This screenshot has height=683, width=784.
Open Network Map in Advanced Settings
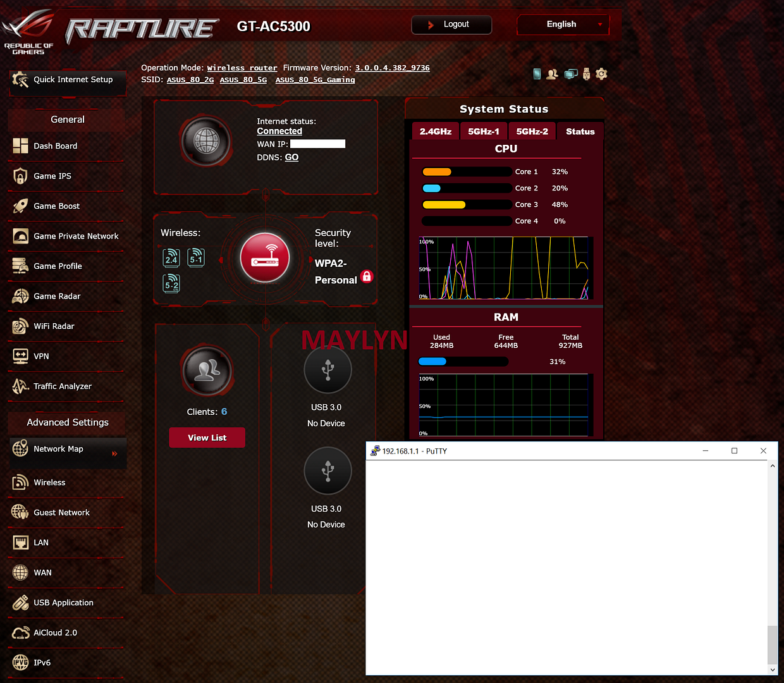coord(68,450)
